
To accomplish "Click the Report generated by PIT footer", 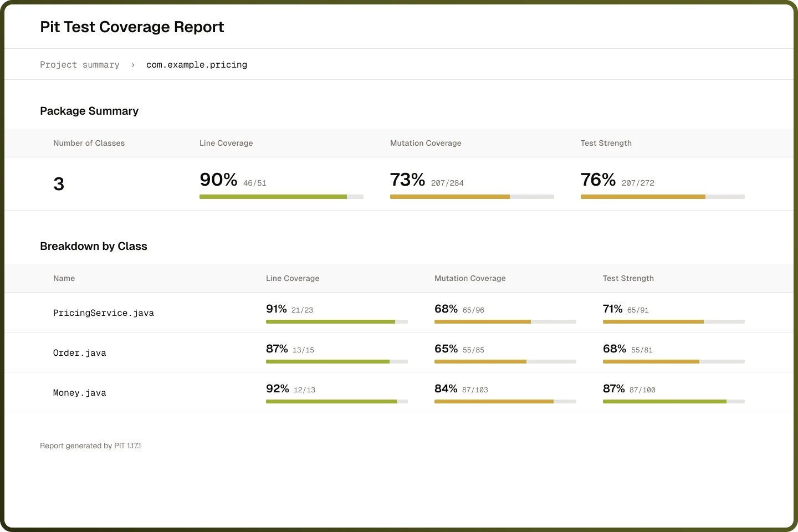I will click(x=90, y=446).
